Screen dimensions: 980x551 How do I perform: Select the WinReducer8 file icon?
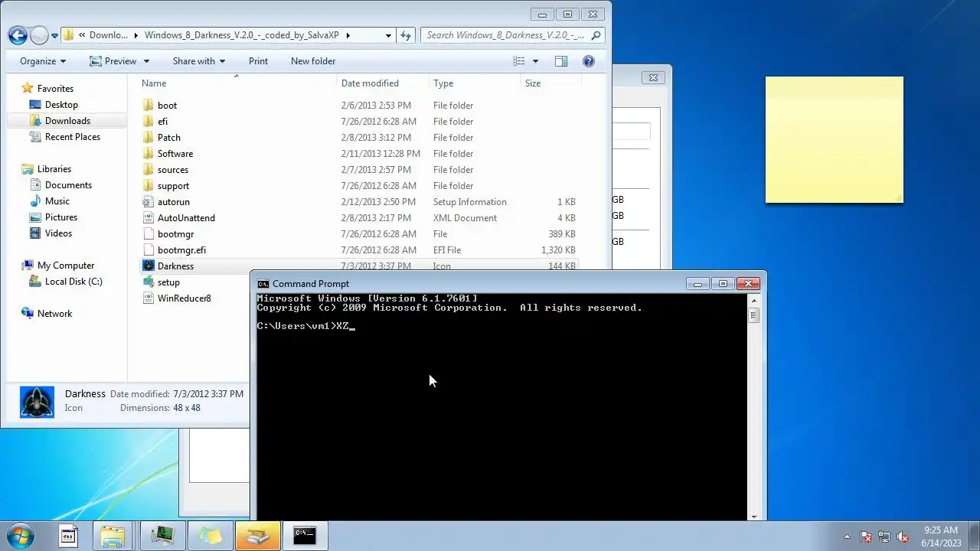click(x=149, y=298)
